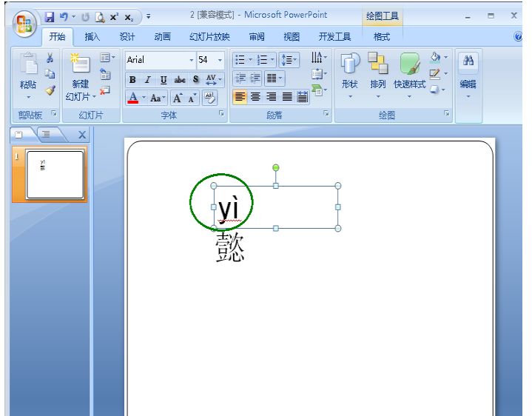Customize Quick Access Toolbar dropdown arrow

[148, 16]
